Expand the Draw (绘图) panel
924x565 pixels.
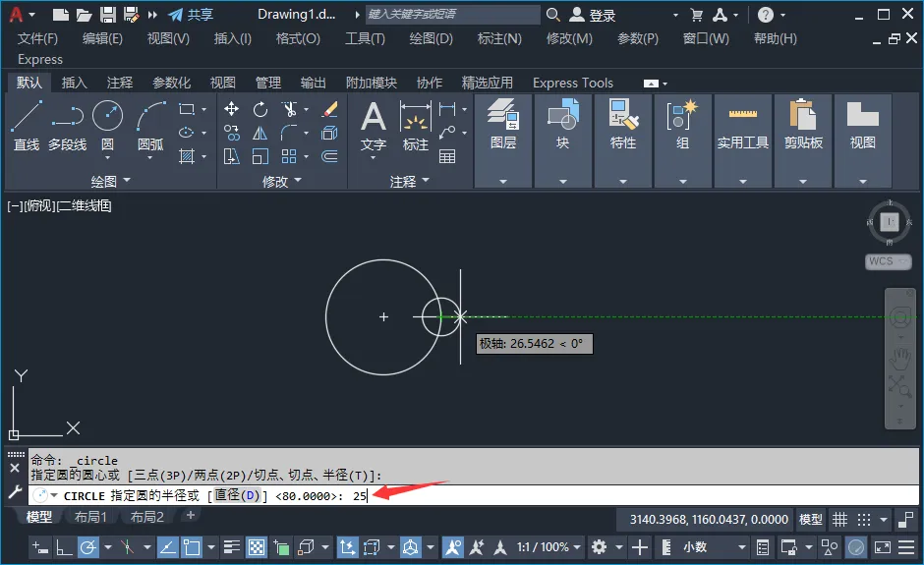pyautogui.click(x=110, y=181)
